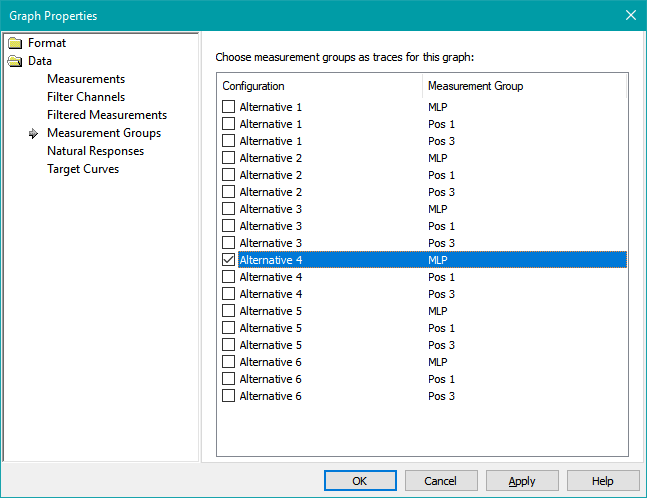Image resolution: width=647 pixels, height=498 pixels.
Task: Open the Measurements page
Action: (86, 79)
